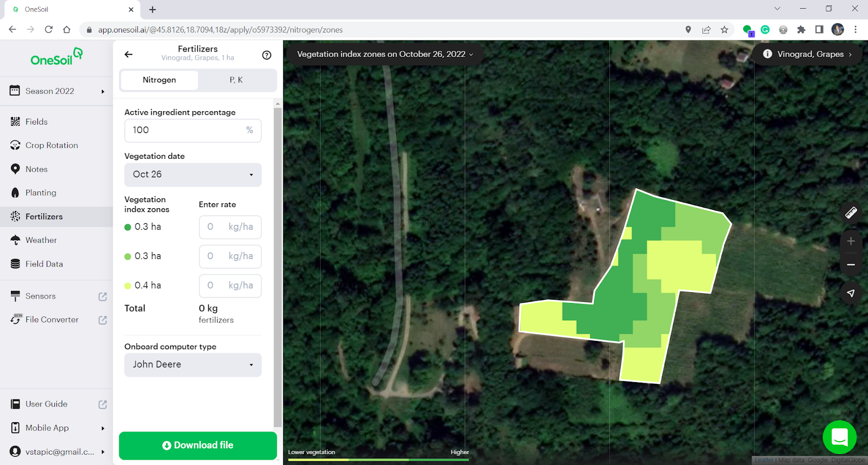Select Fertilizers in sidebar

coord(56,216)
